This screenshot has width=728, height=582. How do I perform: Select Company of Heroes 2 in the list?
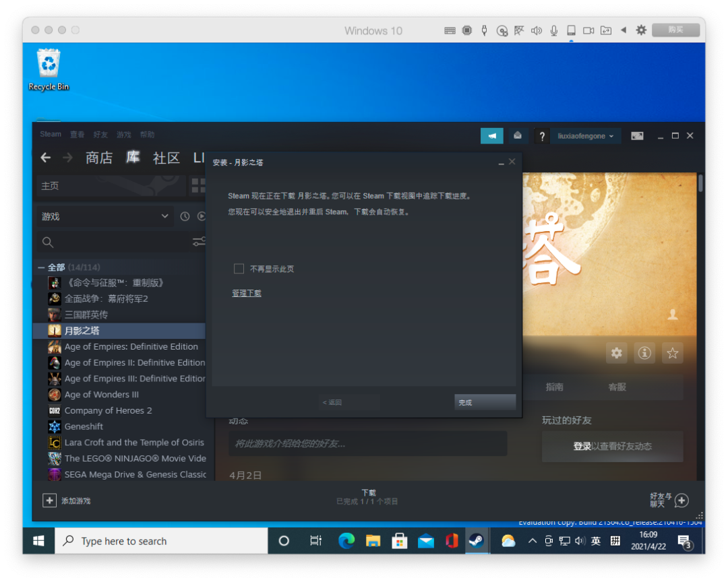click(x=121, y=410)
